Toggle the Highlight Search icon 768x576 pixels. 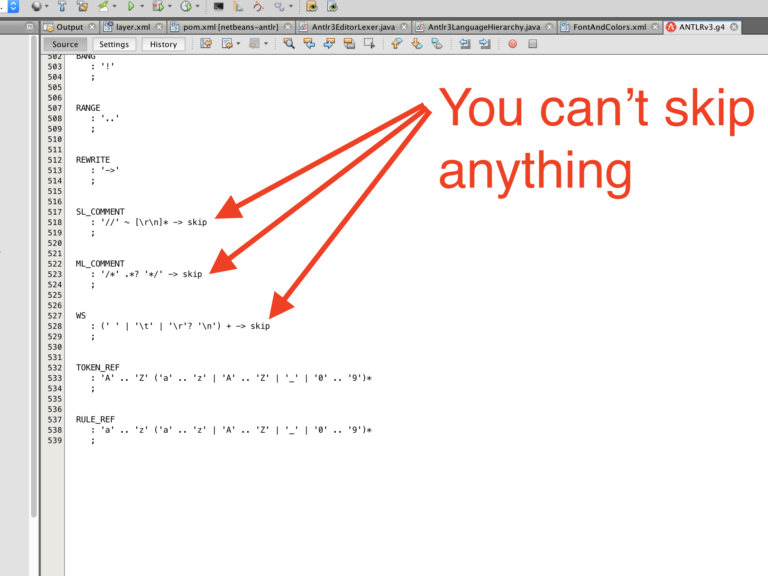pos(349,44)
